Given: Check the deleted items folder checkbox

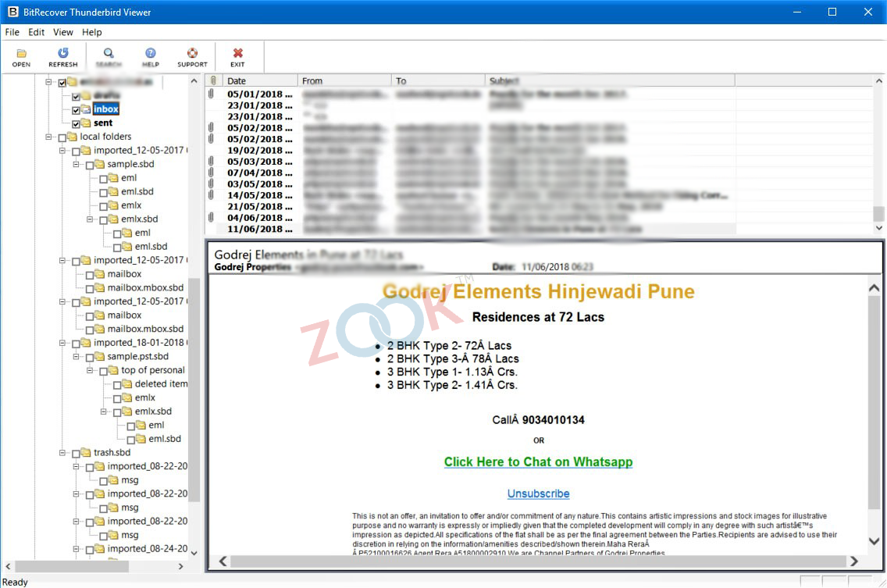Looking at the screenshot, I should [x=116, y=384].
